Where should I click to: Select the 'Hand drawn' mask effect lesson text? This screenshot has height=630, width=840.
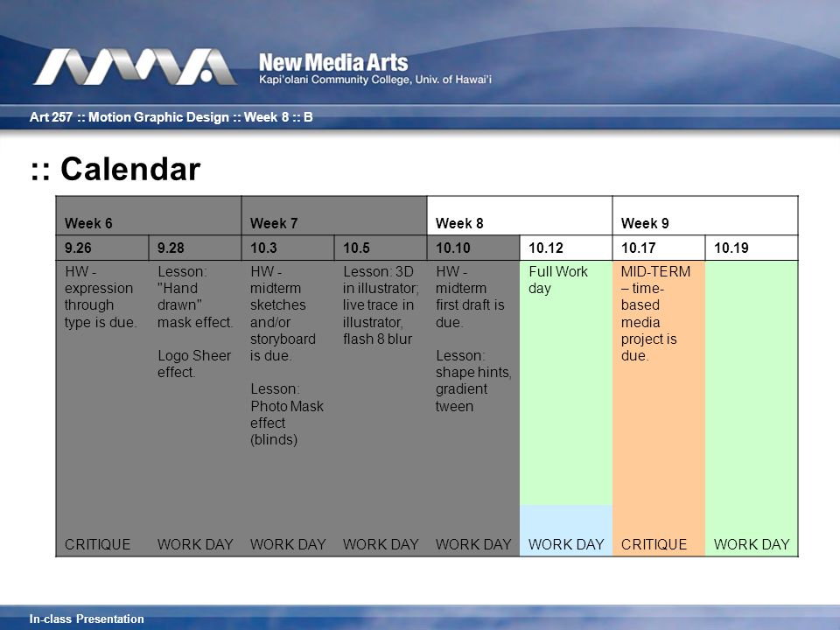pos(195,297)
